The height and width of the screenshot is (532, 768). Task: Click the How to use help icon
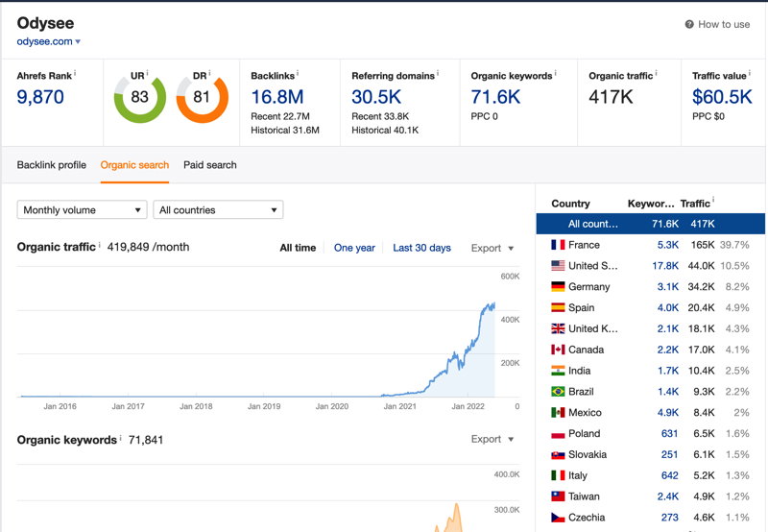689,24
